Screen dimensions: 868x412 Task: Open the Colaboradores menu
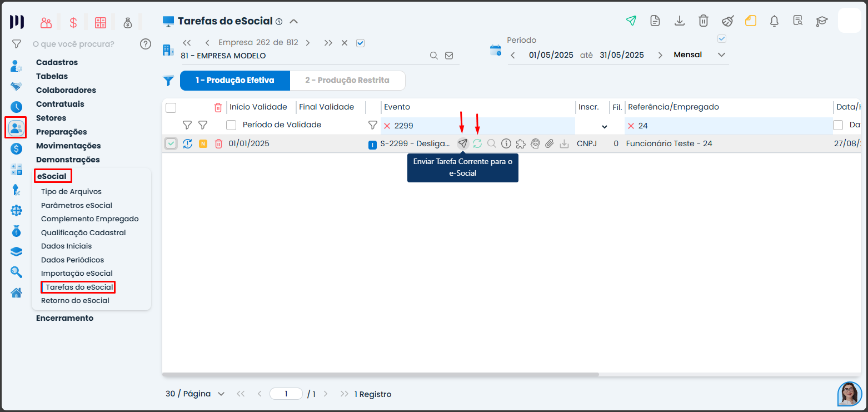tap(66, 90)
